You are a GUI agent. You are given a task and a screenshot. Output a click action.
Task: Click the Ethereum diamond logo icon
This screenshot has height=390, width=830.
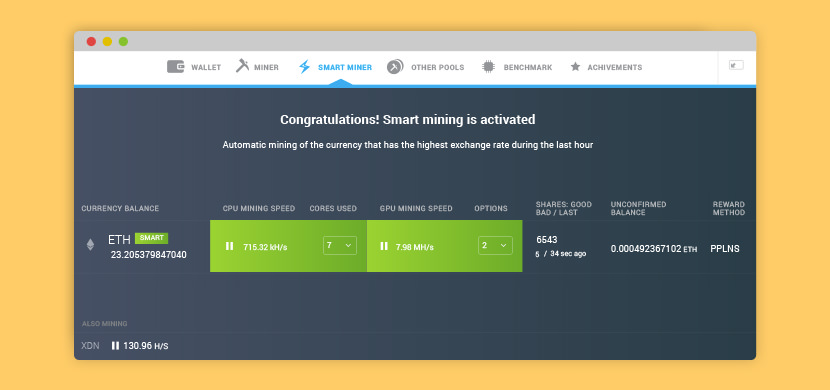click(x=91, y=244)
